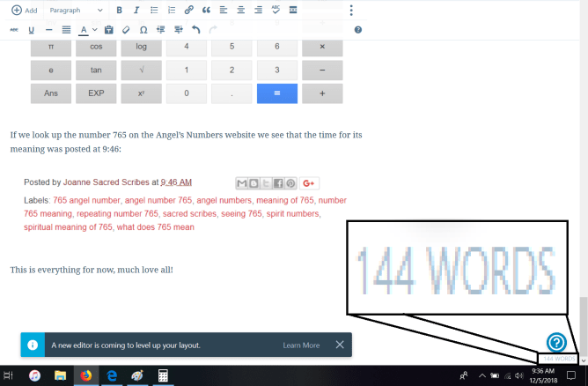Justify the paragraph text
The height and width of the screenshot is (386, 588).
pos(66,30)
